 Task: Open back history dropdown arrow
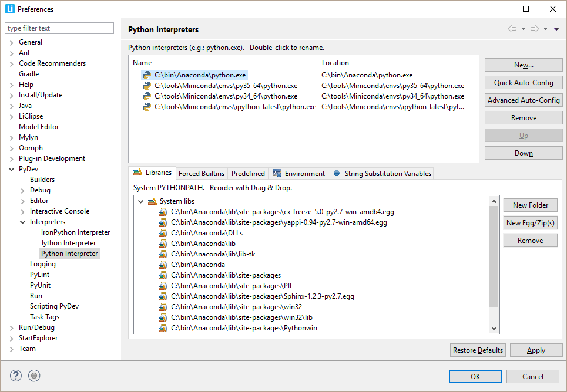pyautogui.click(x=523, y=29)
